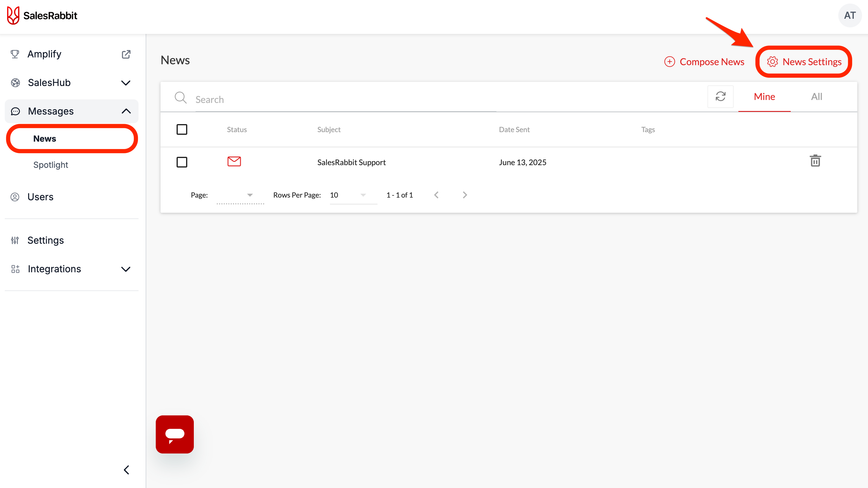The image size is (868, 488).
Task: Click the red envelope status icon
Action: coord(234,162)
